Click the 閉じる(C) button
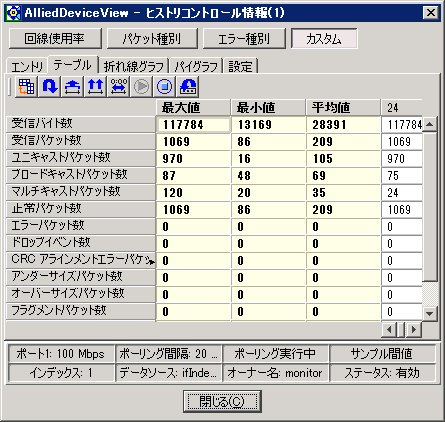445x422 pixels. (222, 401)
